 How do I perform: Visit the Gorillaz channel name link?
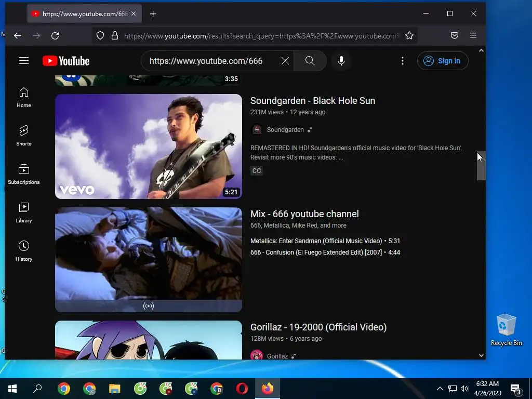277,356
